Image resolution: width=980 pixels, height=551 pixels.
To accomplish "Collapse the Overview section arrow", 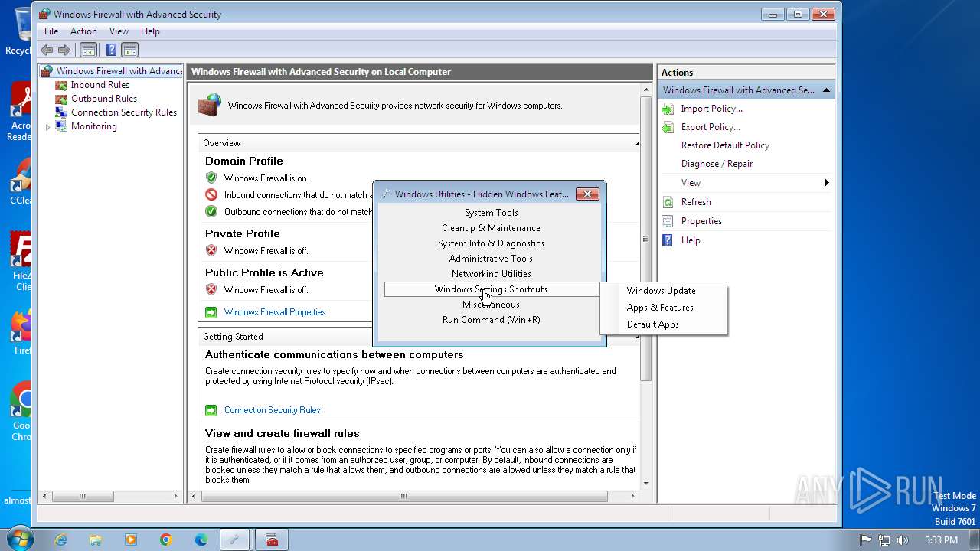I will [637, 143].
